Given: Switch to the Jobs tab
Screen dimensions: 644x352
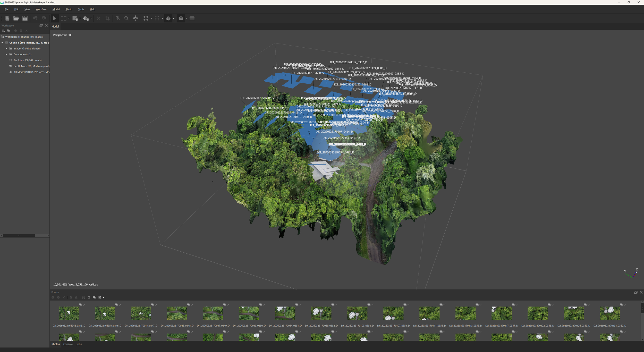Looking at the screenshot, I should (x=79, y=344).
